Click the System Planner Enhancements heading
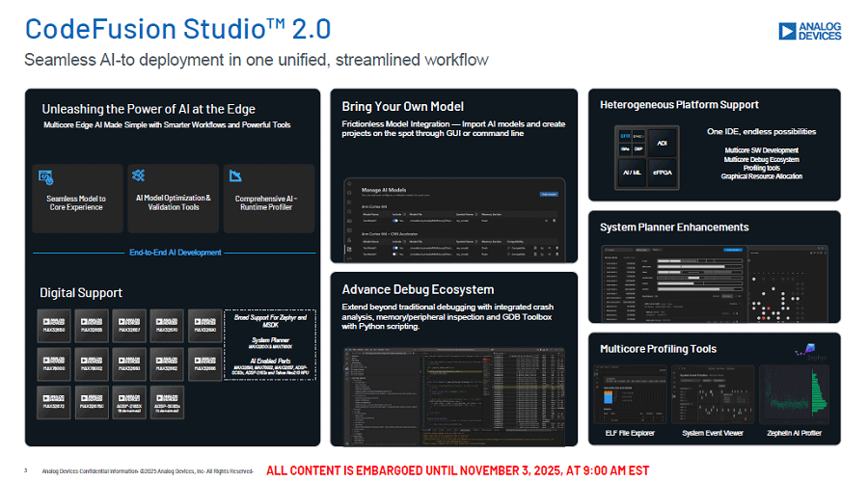This screenshot has width=868, height=482. 674,228
